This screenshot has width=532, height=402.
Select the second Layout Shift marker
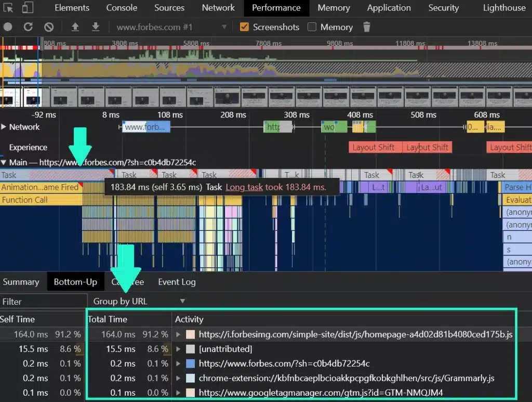tap(427, 147)
